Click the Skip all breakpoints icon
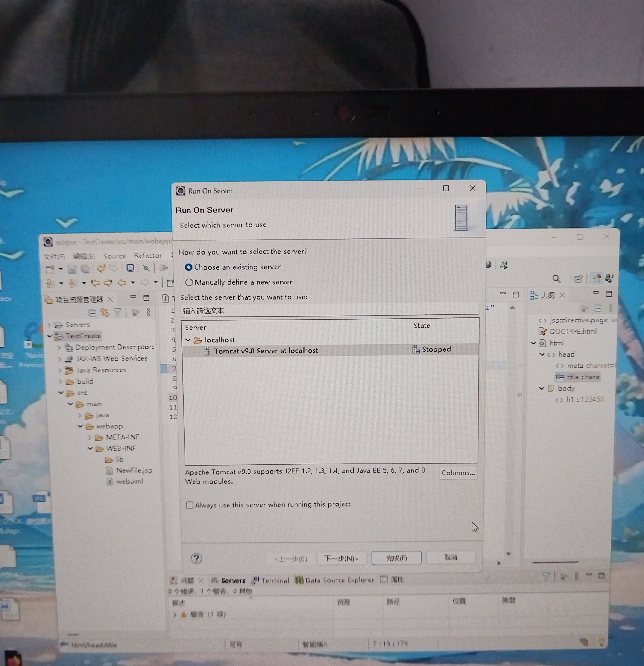Viewport: 644px width, 666px height. pos(146,268)
